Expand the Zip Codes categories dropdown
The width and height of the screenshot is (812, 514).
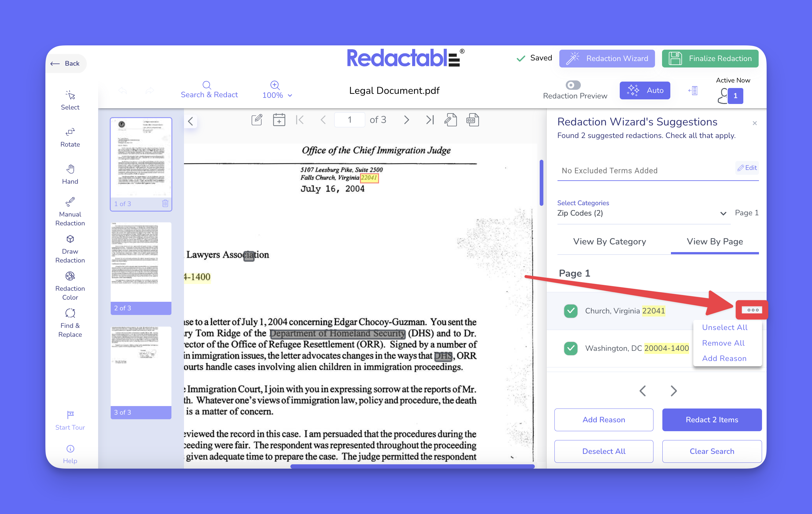(x=723, y=213)
